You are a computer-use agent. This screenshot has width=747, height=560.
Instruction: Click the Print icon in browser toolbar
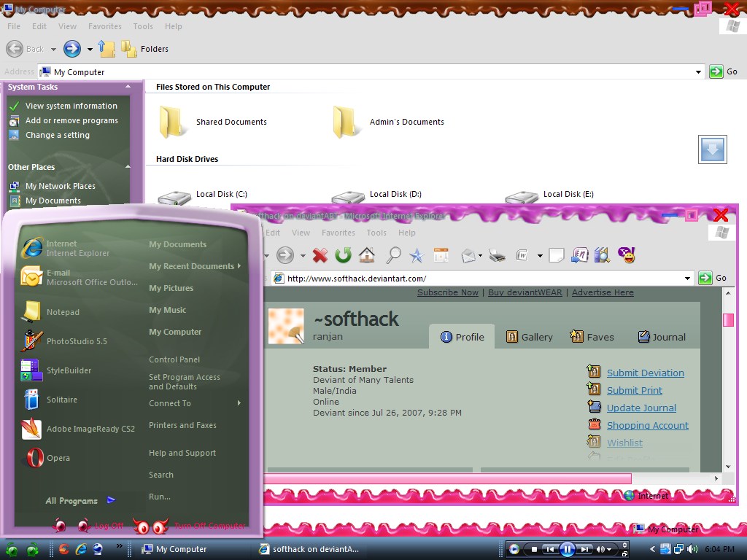coord(497,255)
